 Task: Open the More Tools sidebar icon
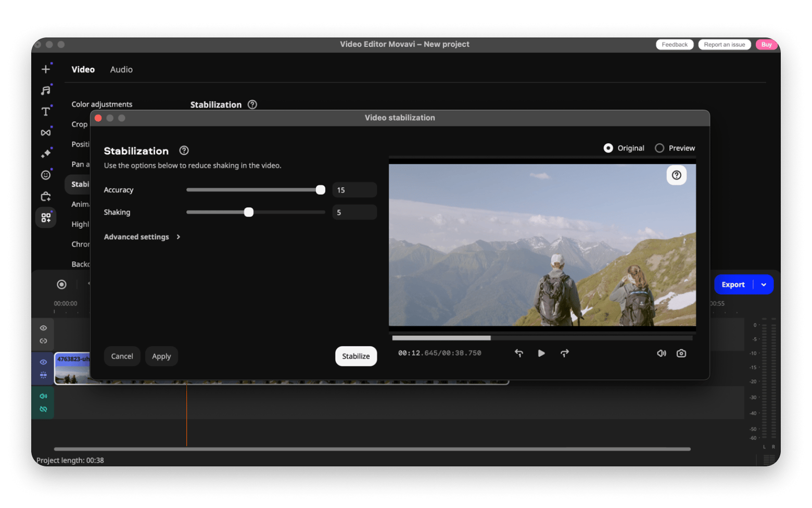tap(46, 217)
